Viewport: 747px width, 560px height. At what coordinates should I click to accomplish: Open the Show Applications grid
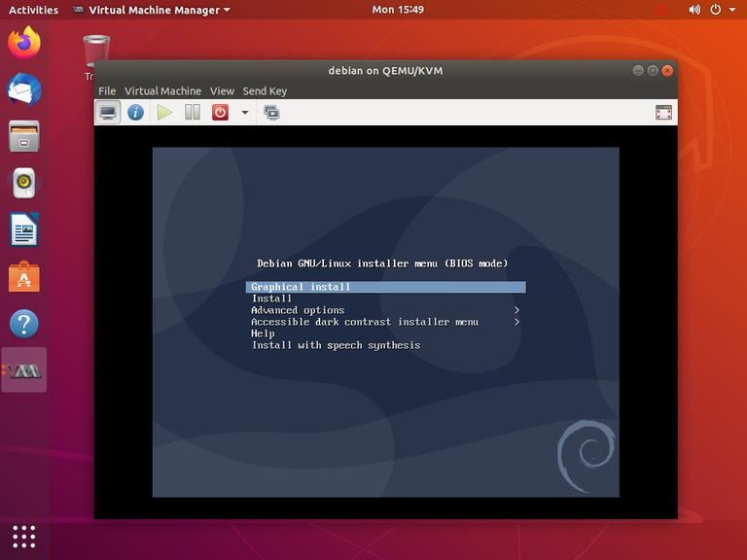(24, 536)
